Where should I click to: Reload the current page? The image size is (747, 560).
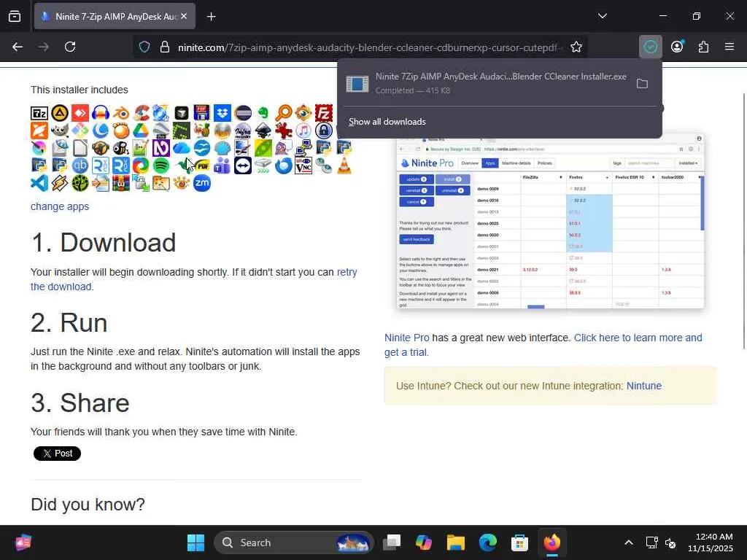pyautogui.click(x=70, y=47)
